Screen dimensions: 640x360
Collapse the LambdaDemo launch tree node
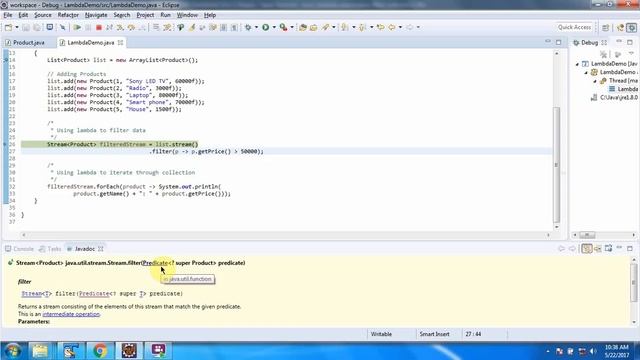click(x=577, y=64)
